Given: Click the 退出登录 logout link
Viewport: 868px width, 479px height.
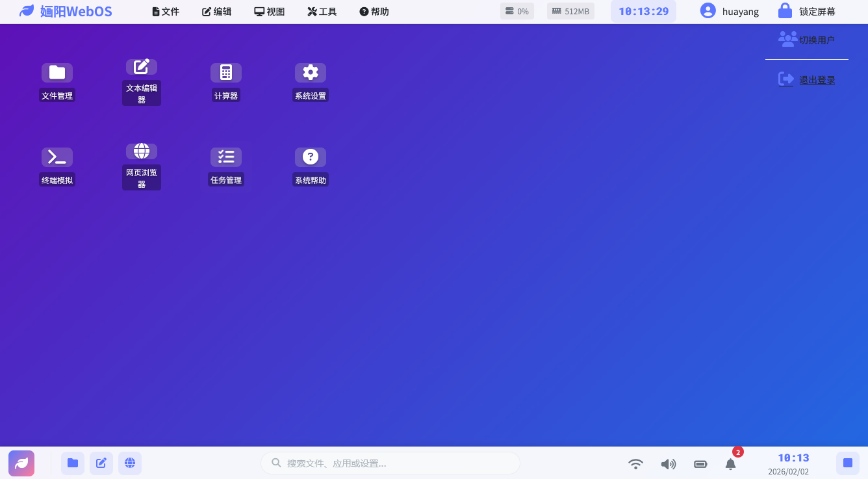Looking at the screenshot, I should [817, 79].
